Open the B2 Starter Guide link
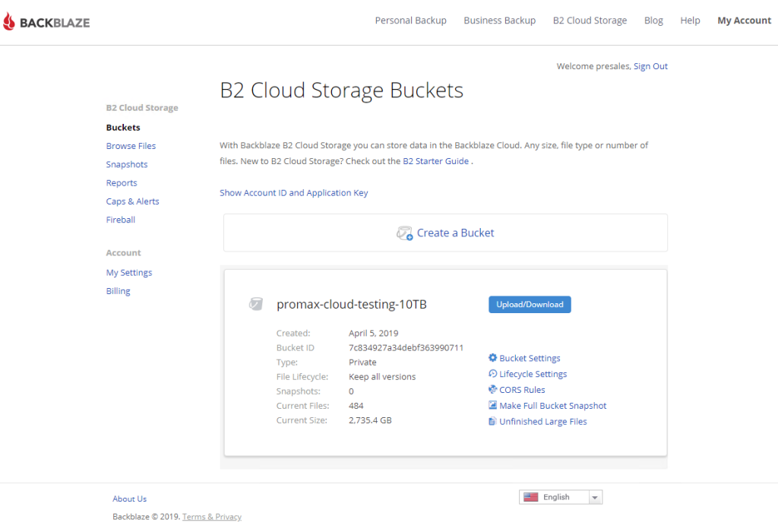778x532 pixels. [x=435, y=161]
